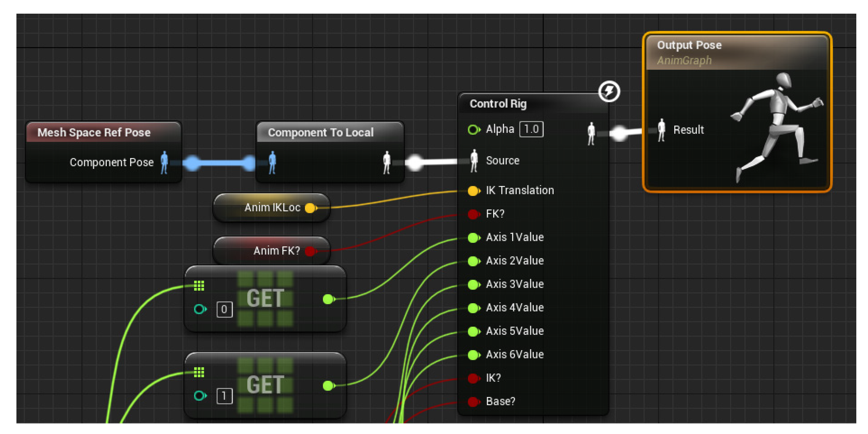Click the Component To Local white output pin

coord(387,163)
